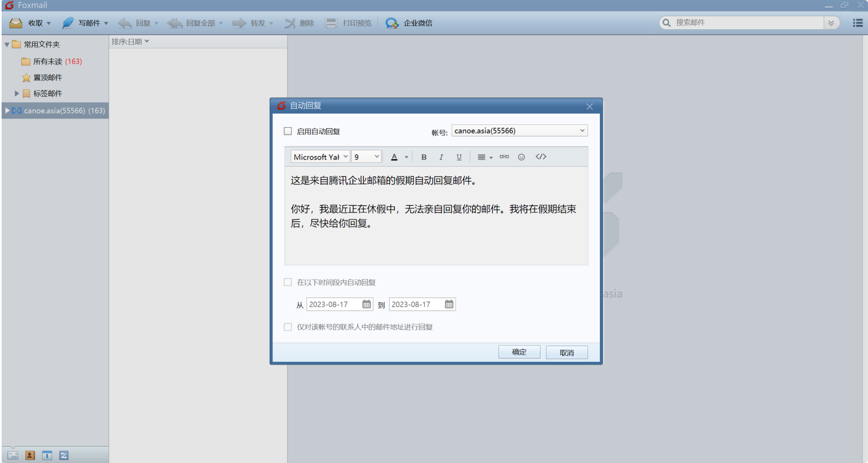The image size is (868, 463).
Task: Switch to mail view in bottom bar
Action: (x=13, y=455)
